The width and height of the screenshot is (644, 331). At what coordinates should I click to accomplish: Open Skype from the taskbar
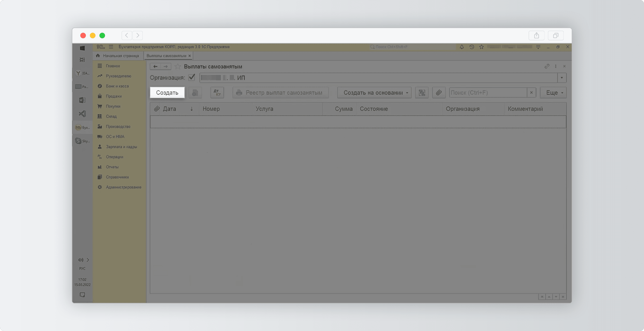[82, 141]
